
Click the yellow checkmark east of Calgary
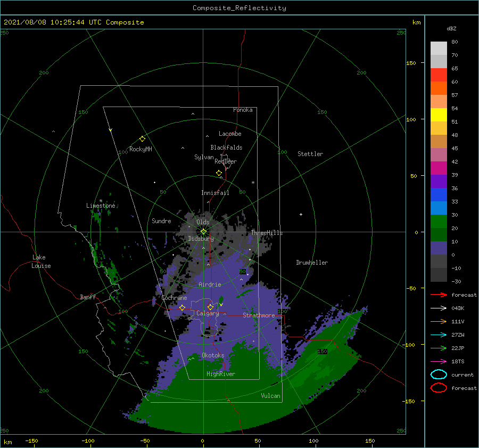(221, 304)
